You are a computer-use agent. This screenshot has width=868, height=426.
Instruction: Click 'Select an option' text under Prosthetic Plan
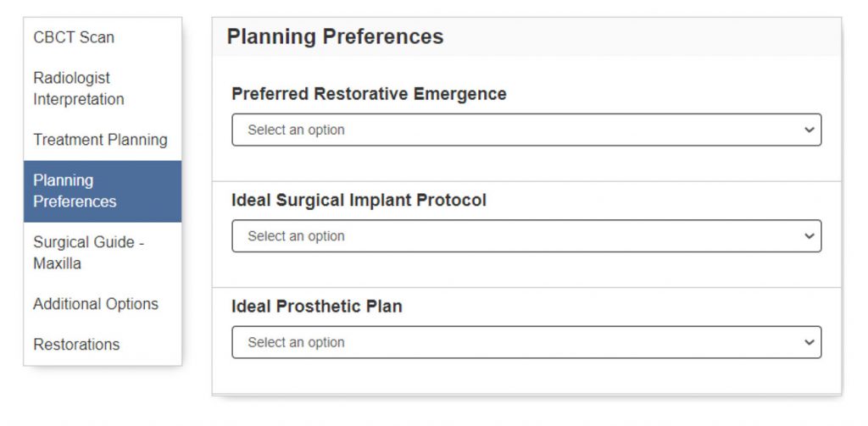[296, 342]
